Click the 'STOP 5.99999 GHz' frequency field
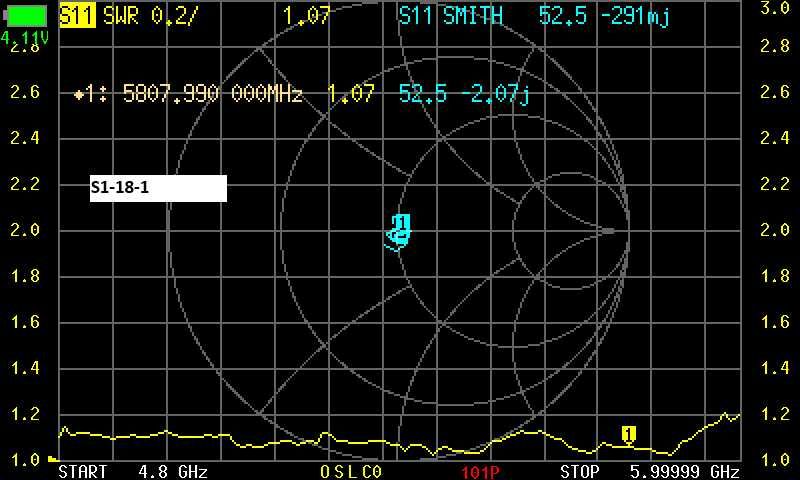This screenshot has width=800, height=480. click(650, 471)
